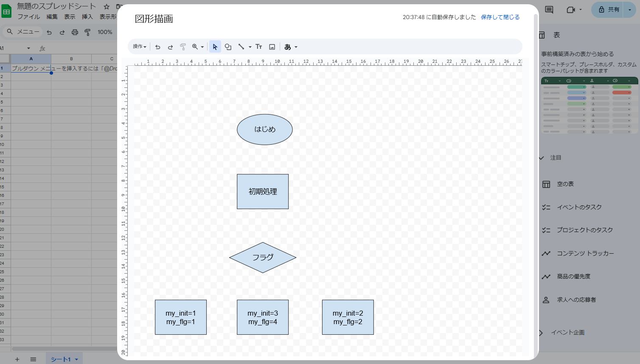The width and height of the screenshot is (640, 364).
Task: Click 保存して閉じる link
Action: (x=500, y=17)
